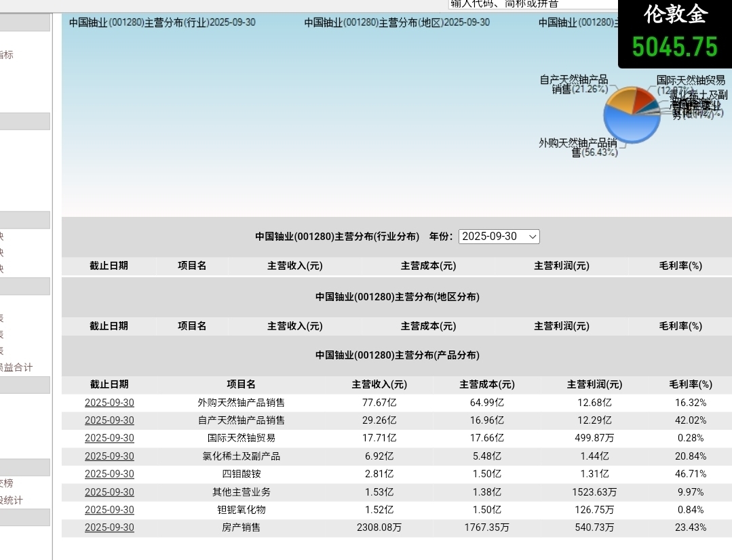Select the 氯化稀土及副产品 item name cell
The width and height of the screenshot is (732, 560).
241,456
